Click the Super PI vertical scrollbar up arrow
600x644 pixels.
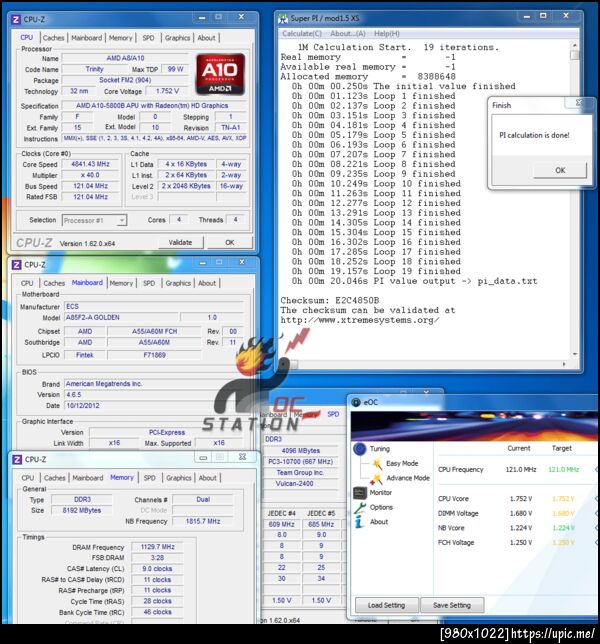click(575, 45)
